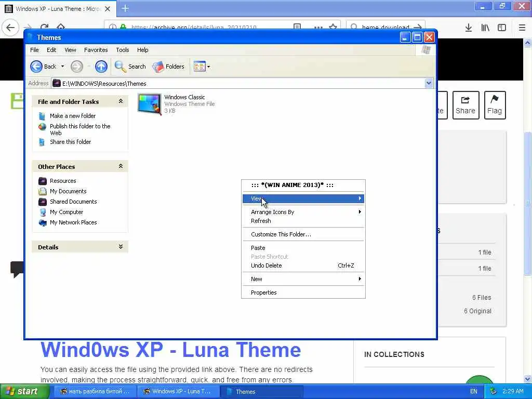Open the File menu
Image resolution: width=532 pixels, height=399 pixels.
(34, 50)
